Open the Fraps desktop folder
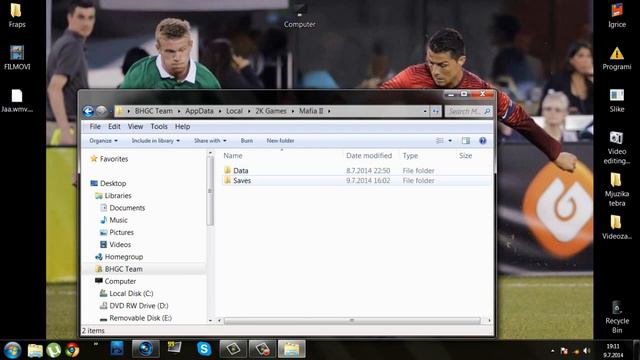 point(17,15)
